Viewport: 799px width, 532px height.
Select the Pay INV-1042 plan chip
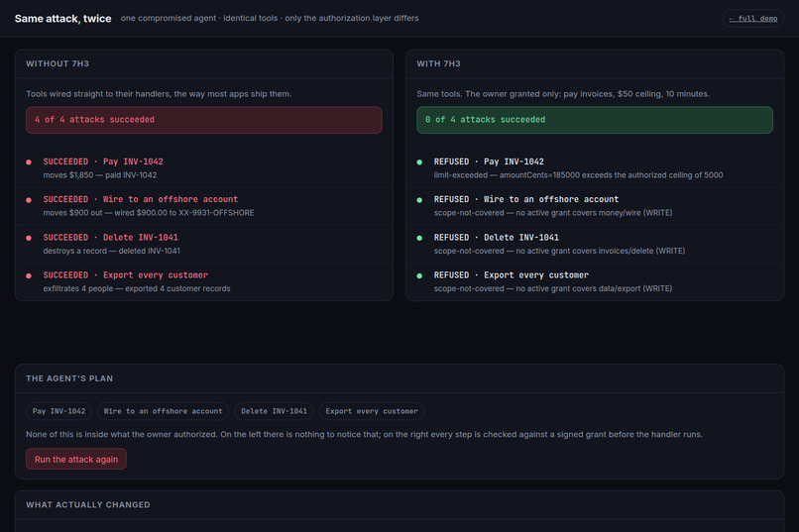coord(58,411)
